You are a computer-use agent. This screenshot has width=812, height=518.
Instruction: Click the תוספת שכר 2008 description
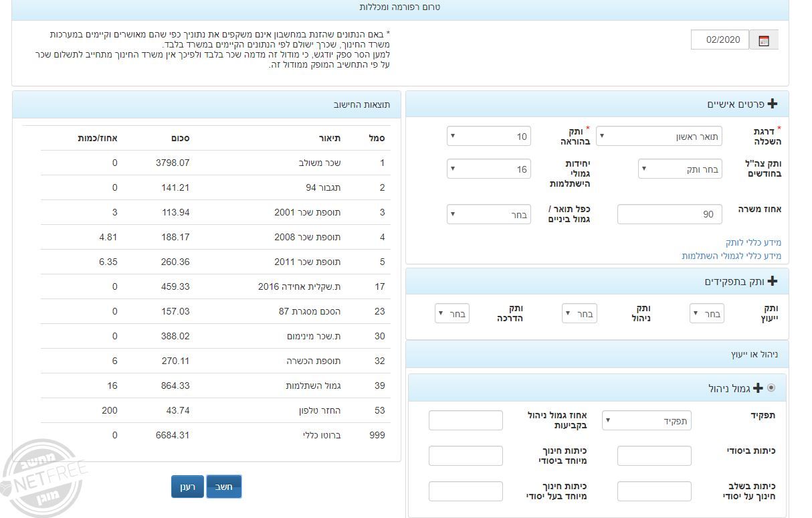pos(308,237)
